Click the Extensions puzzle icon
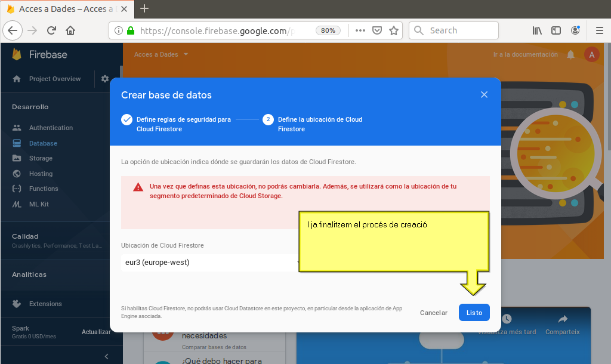This screenshot has height=364, width=611. click(x=17, y=304)
